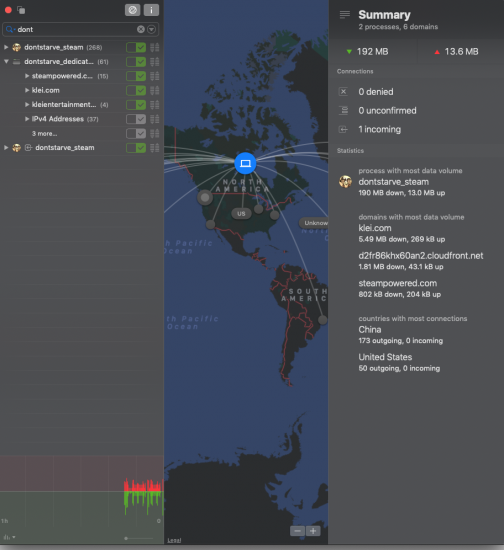Click the traffic meter icon for dontstarve_steam (268)
The width and height of the screenshot is (504, 550).
[x=155, y=47]
